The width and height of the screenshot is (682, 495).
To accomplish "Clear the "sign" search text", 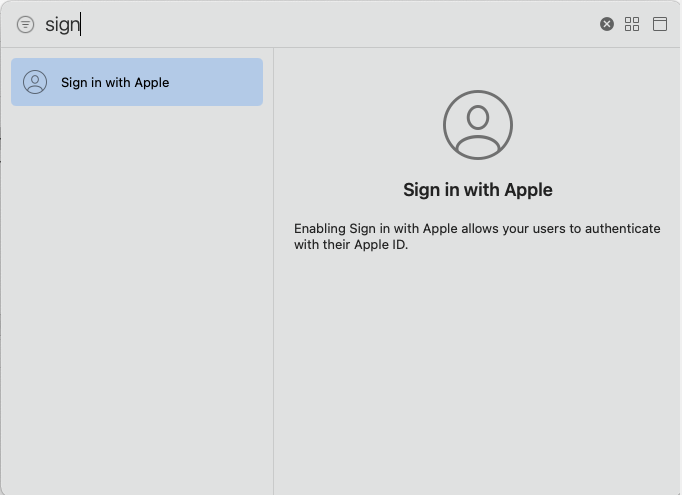I will [607, 24].
